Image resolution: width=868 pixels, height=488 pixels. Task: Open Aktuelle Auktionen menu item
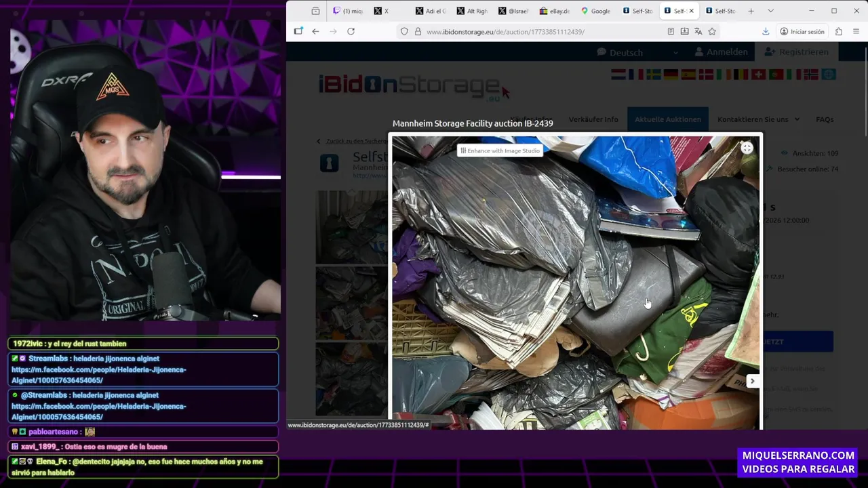pos(668,119)
